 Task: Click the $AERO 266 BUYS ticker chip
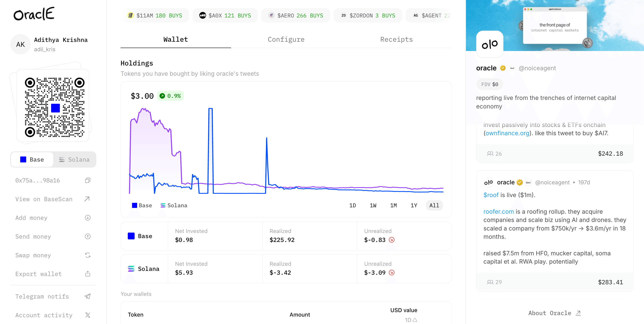point(296,16)
